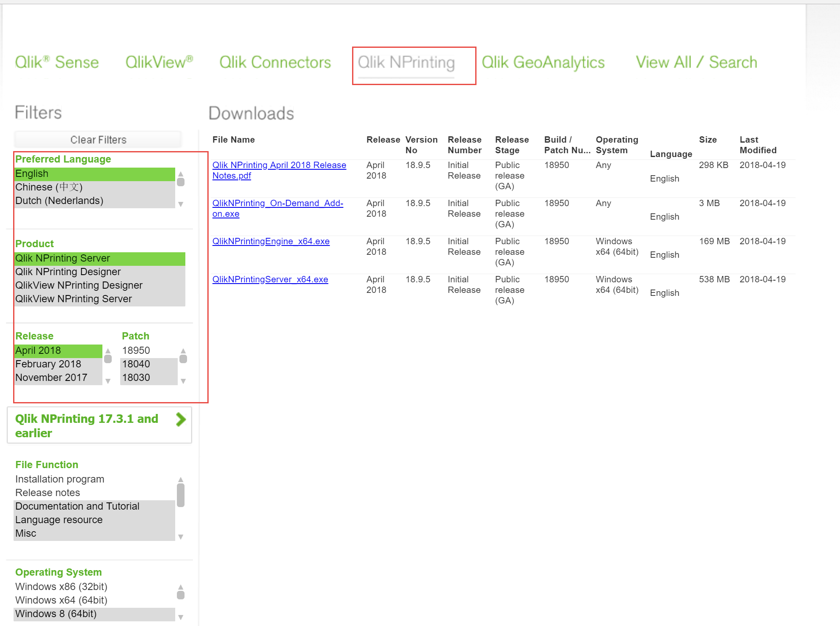This screenshot has width=840, height=626.
Task: Click up arrow of Operating System list
Action: [x=181, y=587]
